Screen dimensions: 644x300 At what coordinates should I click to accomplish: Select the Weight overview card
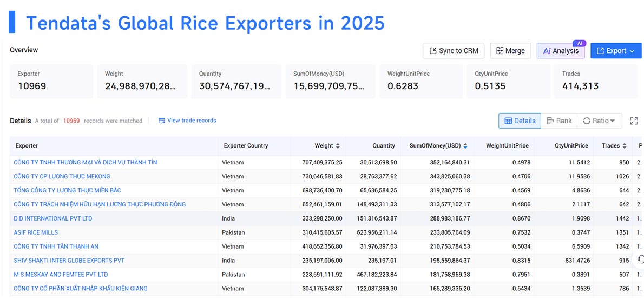pyautogui.click(x=142, y=81)
